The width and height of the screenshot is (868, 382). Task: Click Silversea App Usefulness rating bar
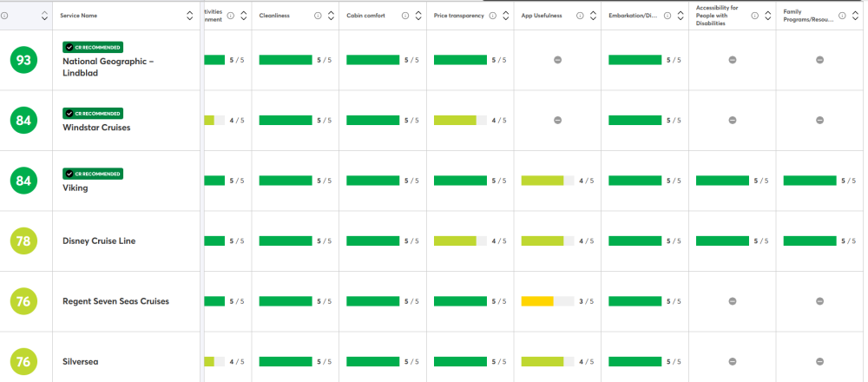[x=548, y=361]
